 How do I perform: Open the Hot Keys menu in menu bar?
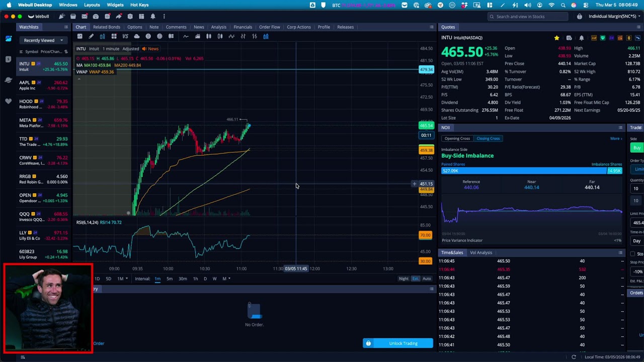(x=139, y=5)
